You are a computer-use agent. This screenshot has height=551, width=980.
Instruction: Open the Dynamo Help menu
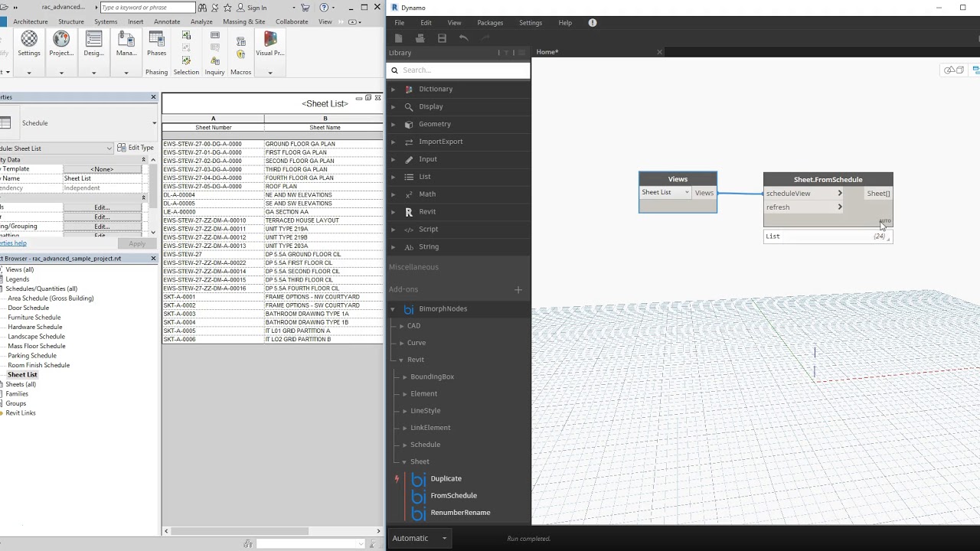point(565,23)
